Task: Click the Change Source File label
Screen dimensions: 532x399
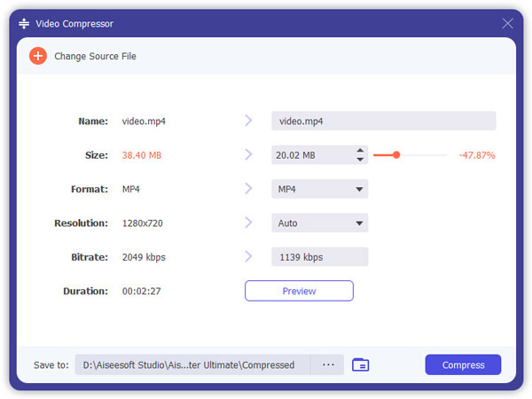Action: 96,56
